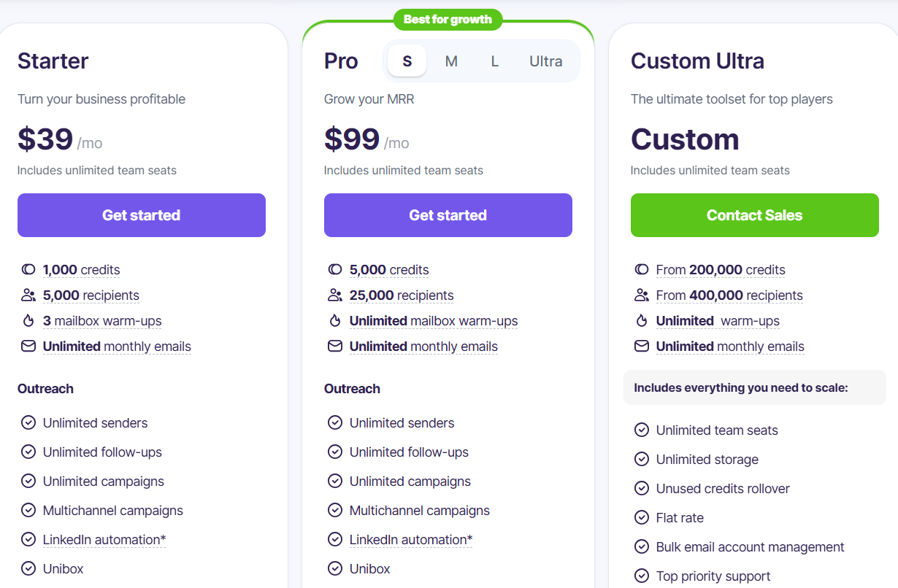Screen dimensions: 898x588
Task: Get started with the Starter plan
Action: coord(141,215)
